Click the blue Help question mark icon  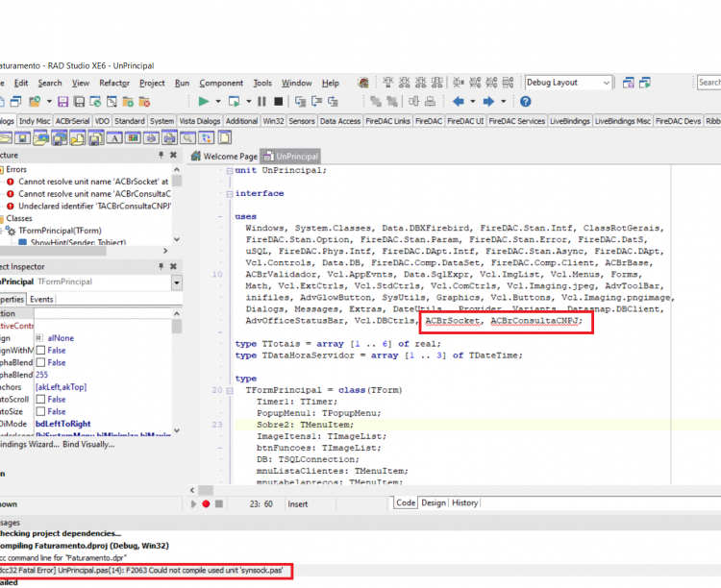pyautogui.click(x=525, y=101)
